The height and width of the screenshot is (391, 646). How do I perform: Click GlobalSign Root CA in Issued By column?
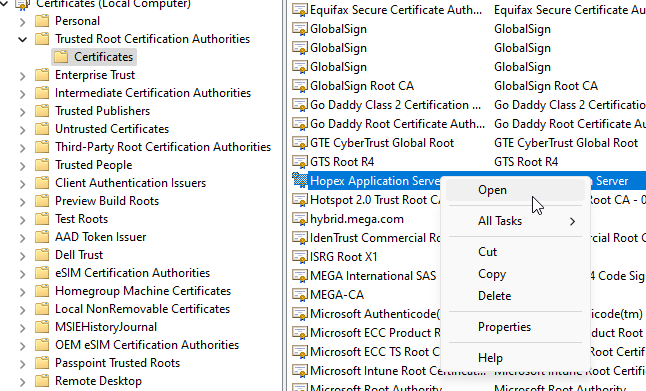[x=545, y=86]
